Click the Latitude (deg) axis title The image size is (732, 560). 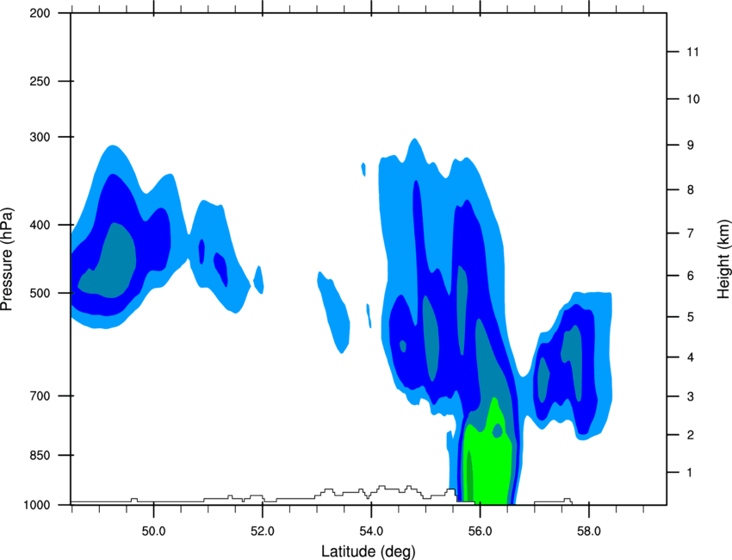pos(368,551)
